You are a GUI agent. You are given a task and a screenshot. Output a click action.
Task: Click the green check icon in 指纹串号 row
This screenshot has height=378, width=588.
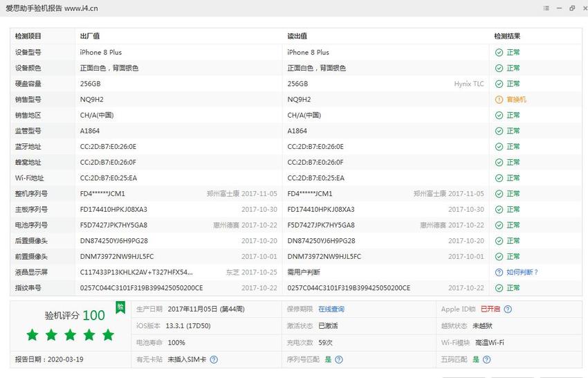pyautogui.click(x=499, y=288)
